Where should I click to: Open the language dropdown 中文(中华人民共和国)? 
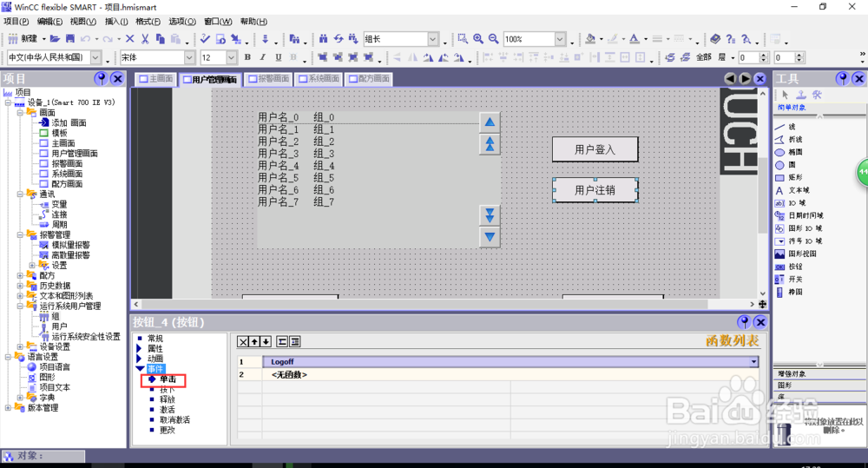coord(95,57)
